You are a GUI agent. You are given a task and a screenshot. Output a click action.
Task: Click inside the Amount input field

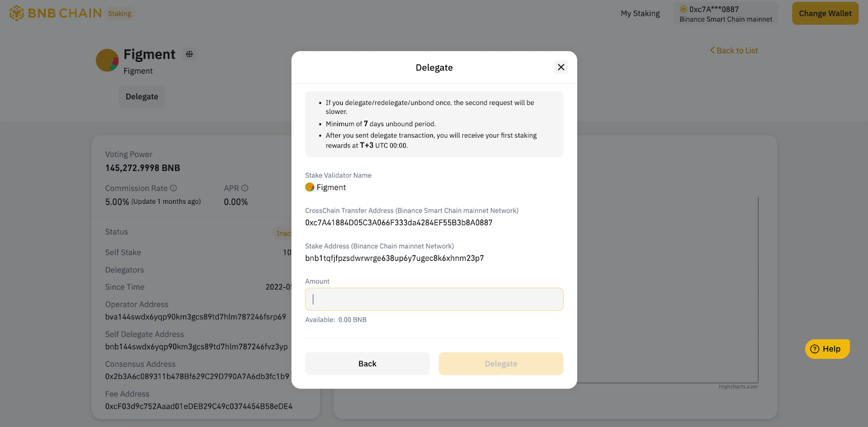(x=433, y=299)
